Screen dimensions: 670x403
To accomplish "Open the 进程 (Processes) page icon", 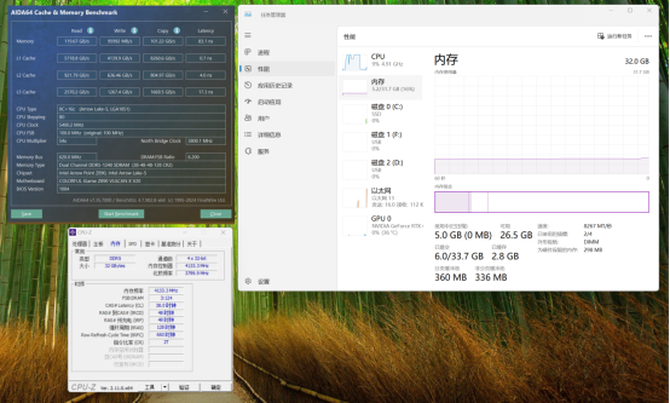I will click(x=248, y=52).
